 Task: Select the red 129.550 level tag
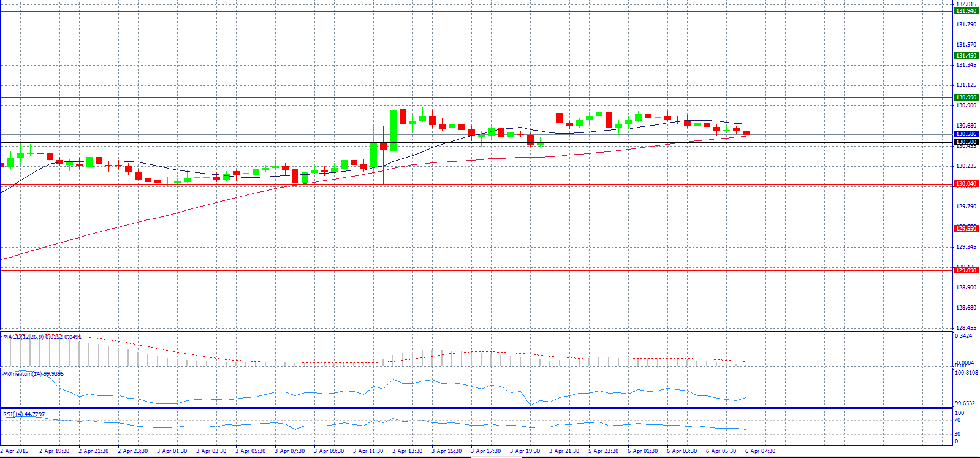pyautogui.click(x=967, y=229)
